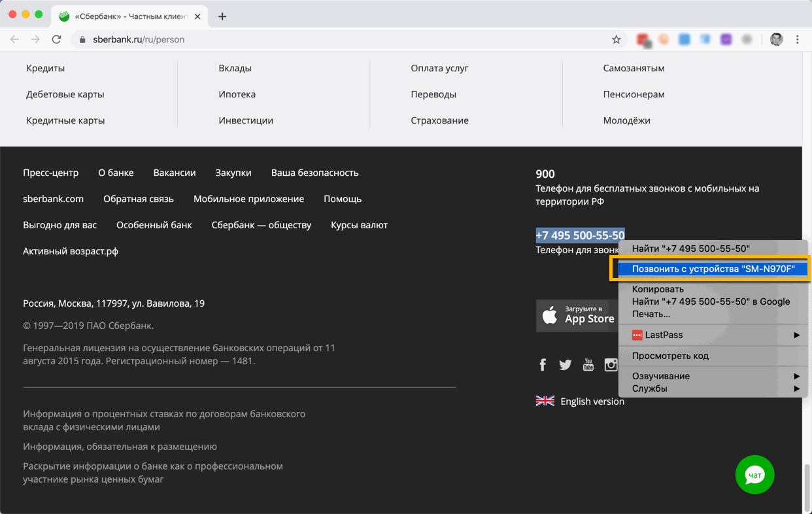Open the Страхование link
812x514 pixels.
tap(439, 120)
